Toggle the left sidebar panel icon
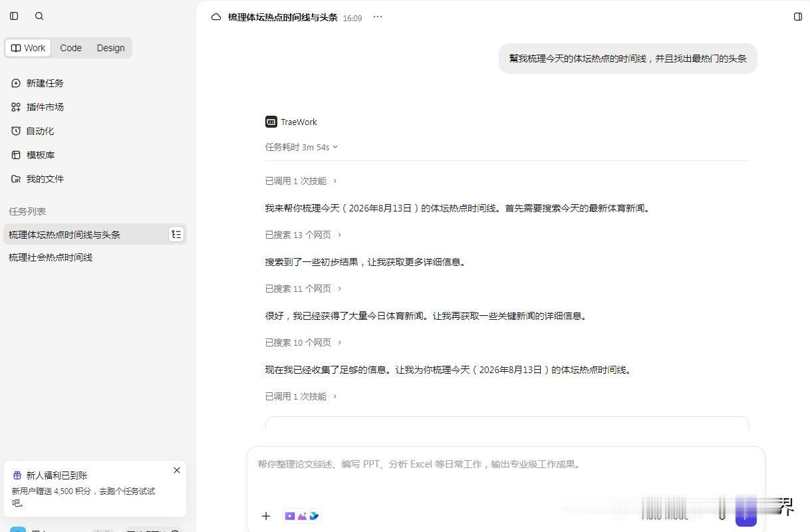This screenshot has height=532, width=810. 14,16
